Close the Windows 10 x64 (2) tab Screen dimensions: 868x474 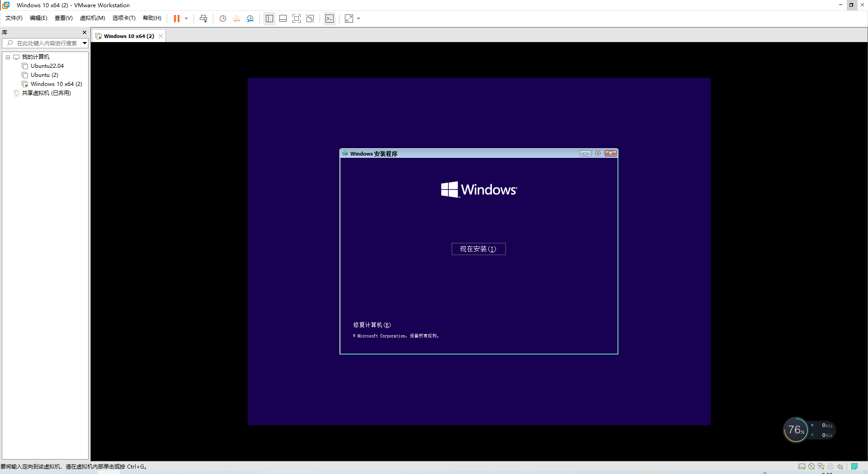click(160, 36)
